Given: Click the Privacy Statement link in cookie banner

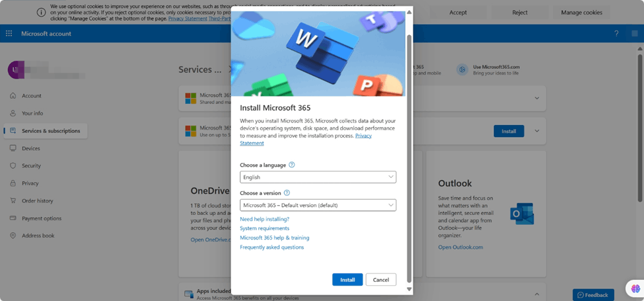Looking at the screenshot, I should [188, 19].
